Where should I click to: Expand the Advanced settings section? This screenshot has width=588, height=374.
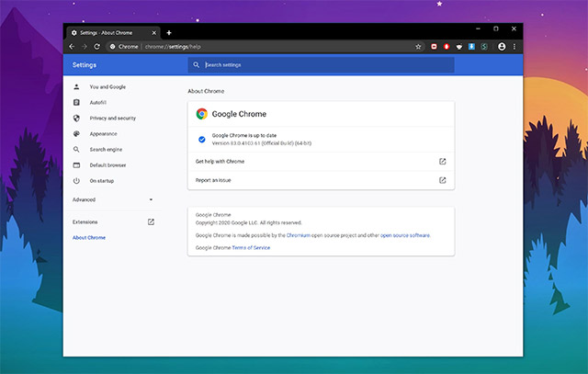(111, 199)
